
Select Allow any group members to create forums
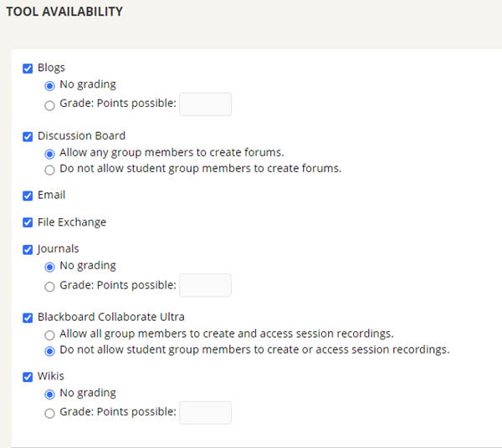(49, 154)
